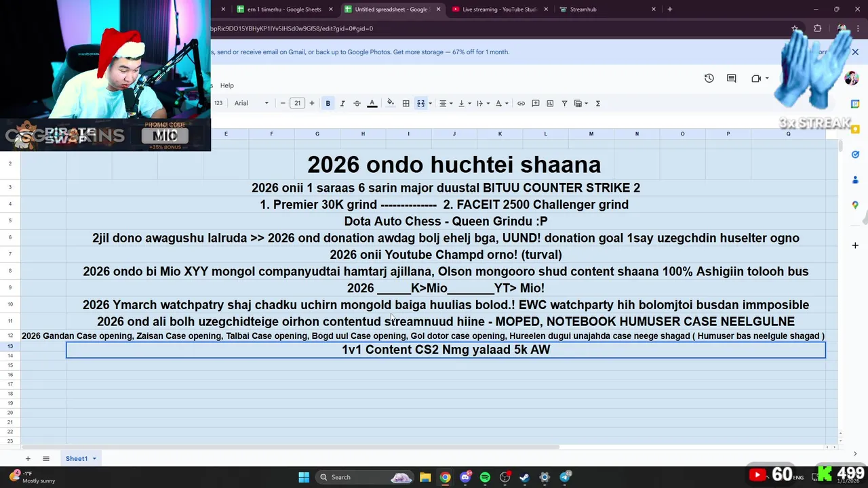Decrease font size with minus
The height and width of the screenshot is (488, 868).
tap(283, 103)
